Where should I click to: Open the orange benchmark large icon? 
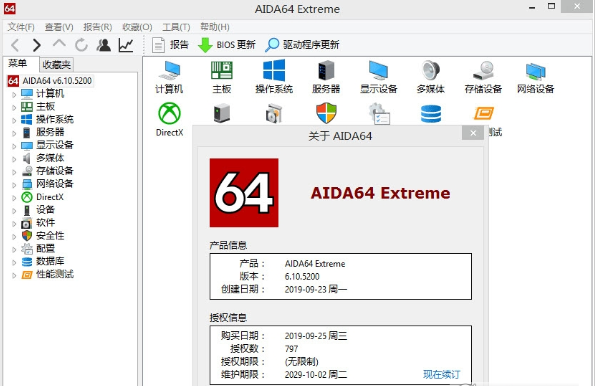tap(484, 113)
